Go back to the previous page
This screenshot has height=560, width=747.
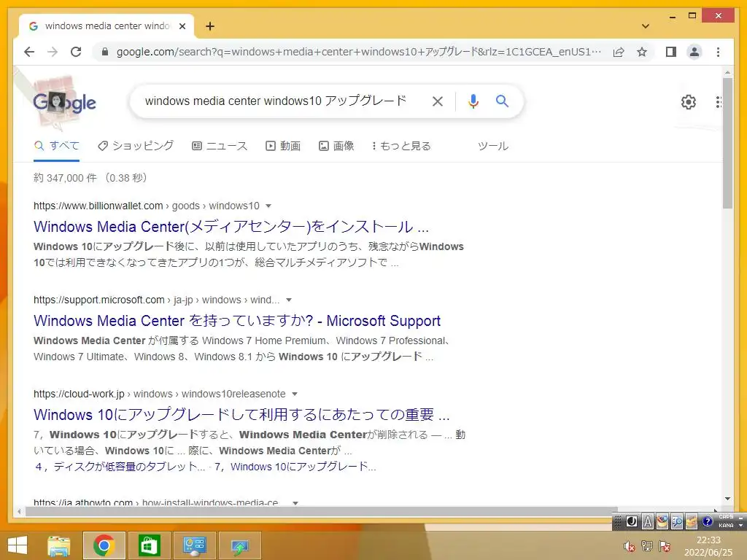[x=29, y=52]
